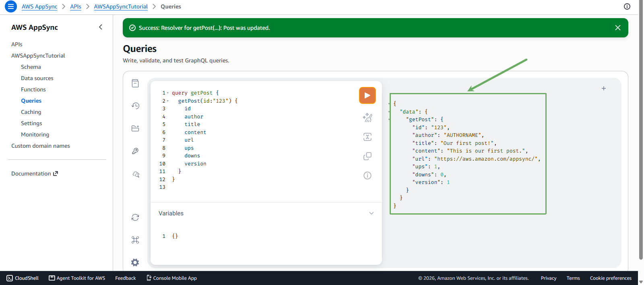Click the appsync url value in results
This screenshot has height=285, width=644.
pos(486,159)
